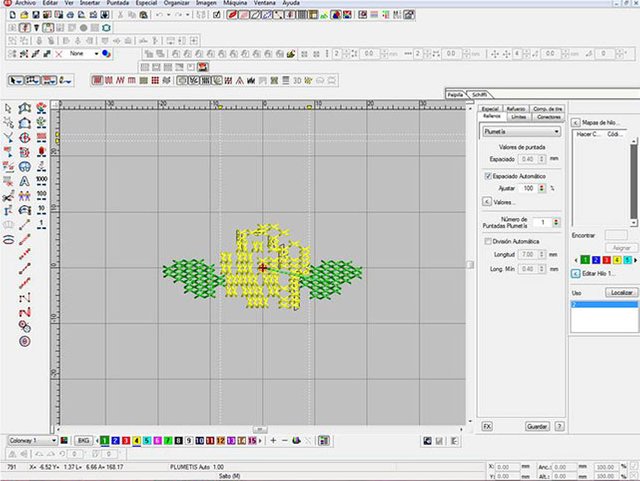Enable División Automática checkbox
This screenshot has height=481, width=640.
pos(488,241)
